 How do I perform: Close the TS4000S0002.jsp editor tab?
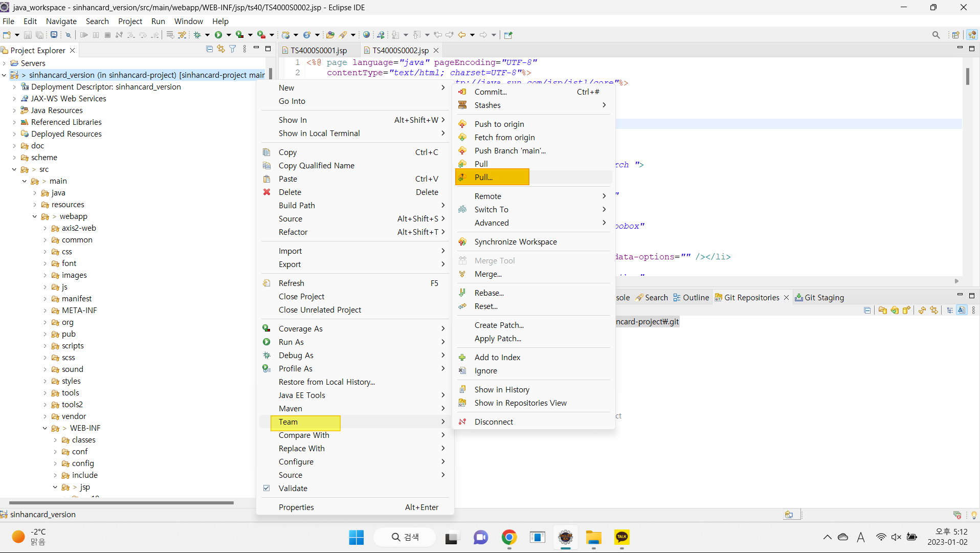point(436,50)
